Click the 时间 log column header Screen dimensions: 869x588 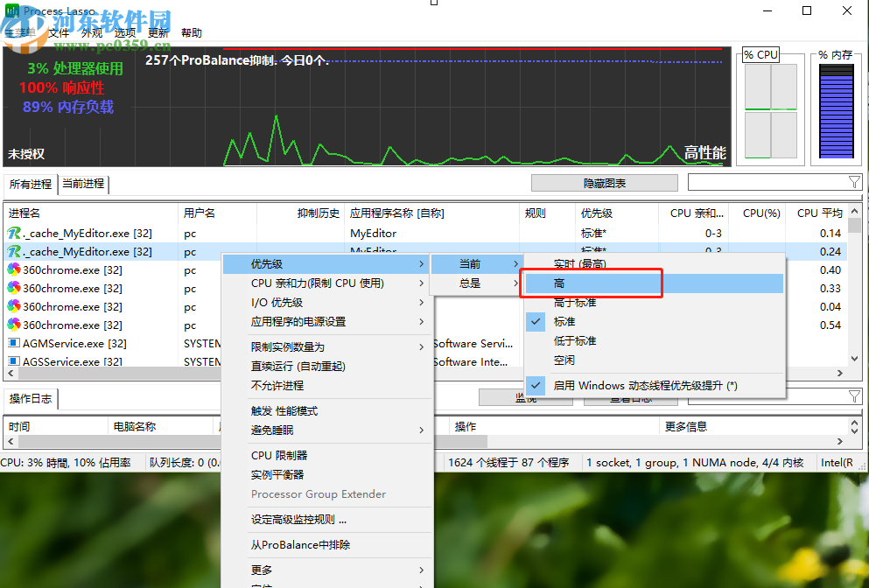pyautogui.click(x=55, y=427)
